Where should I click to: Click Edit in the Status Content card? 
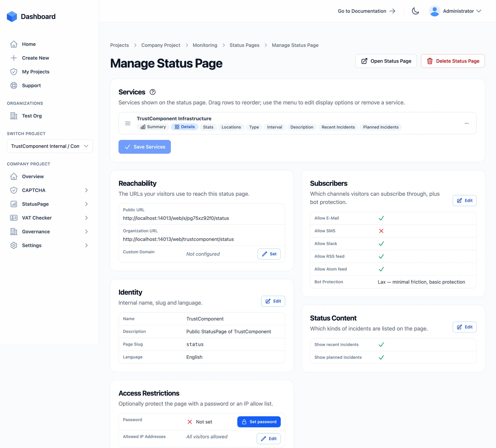(x=465, y=327)
